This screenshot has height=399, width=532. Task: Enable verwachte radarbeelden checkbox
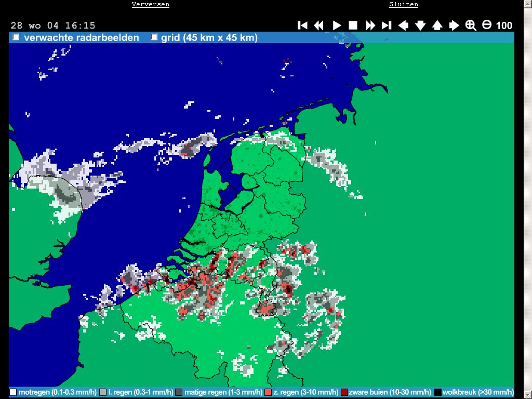tap(16, 37)
